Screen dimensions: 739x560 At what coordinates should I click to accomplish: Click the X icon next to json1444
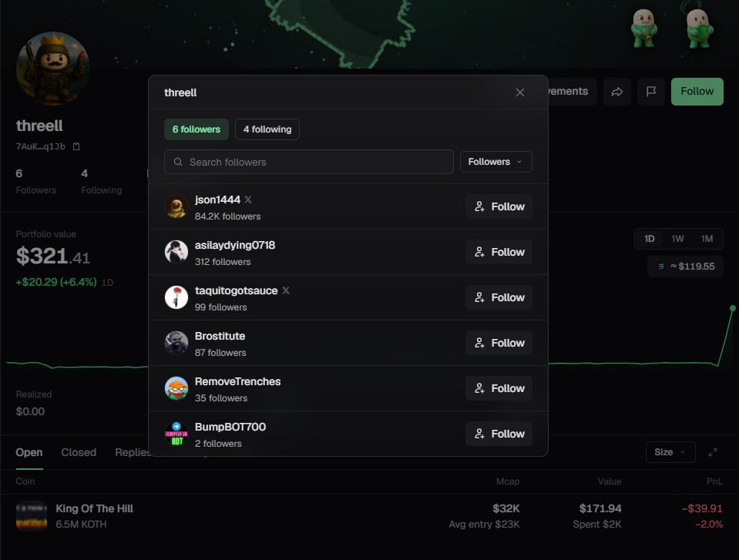(x=248, y=200)
